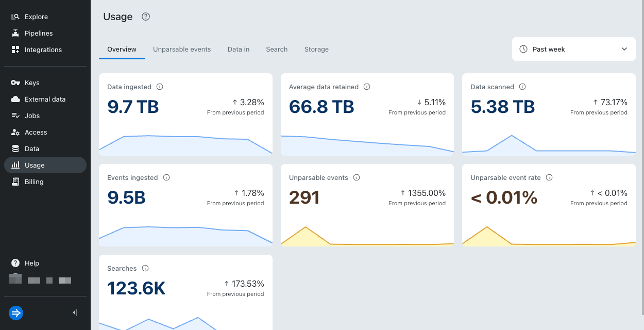
Task: Click the Unparsable events yellow chart
Action: click(367, 236)
